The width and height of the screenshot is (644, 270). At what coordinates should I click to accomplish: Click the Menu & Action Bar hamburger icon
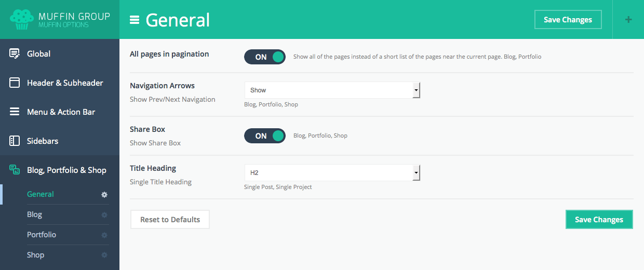(x=15, y=112)
